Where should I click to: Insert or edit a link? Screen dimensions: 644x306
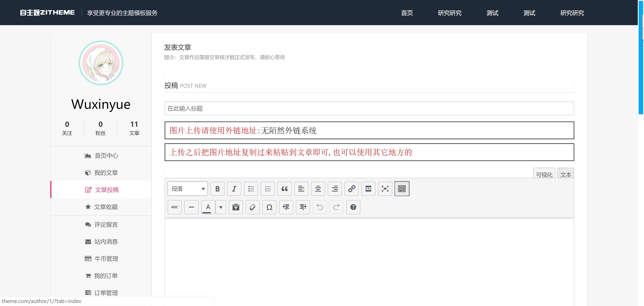(352, 189)
